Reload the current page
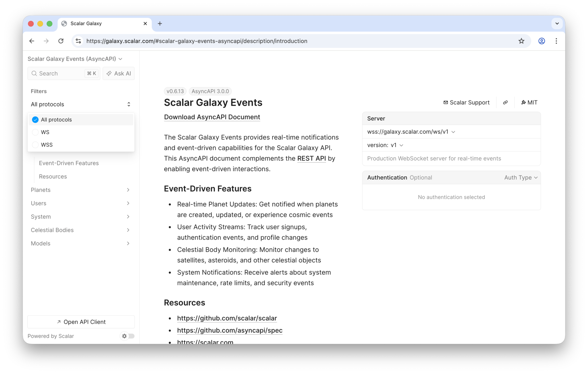588x374 pixels. tap(61, 41)
